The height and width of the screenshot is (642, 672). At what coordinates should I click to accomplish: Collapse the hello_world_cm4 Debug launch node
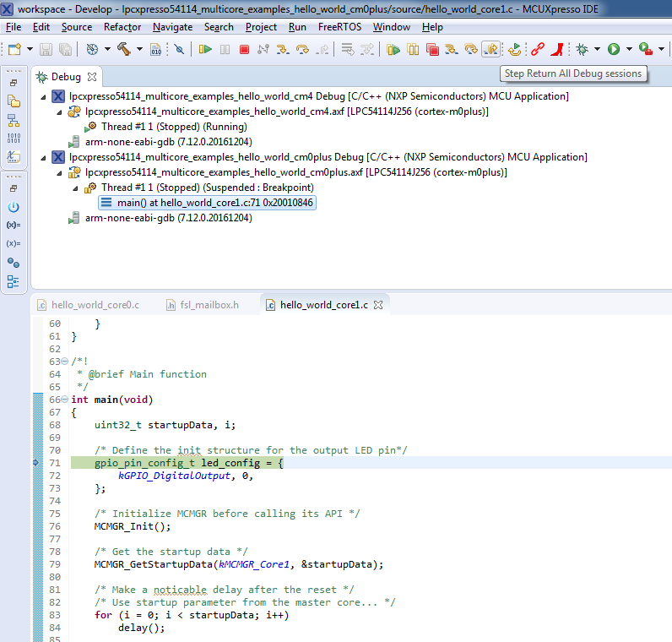coord(44,96)
